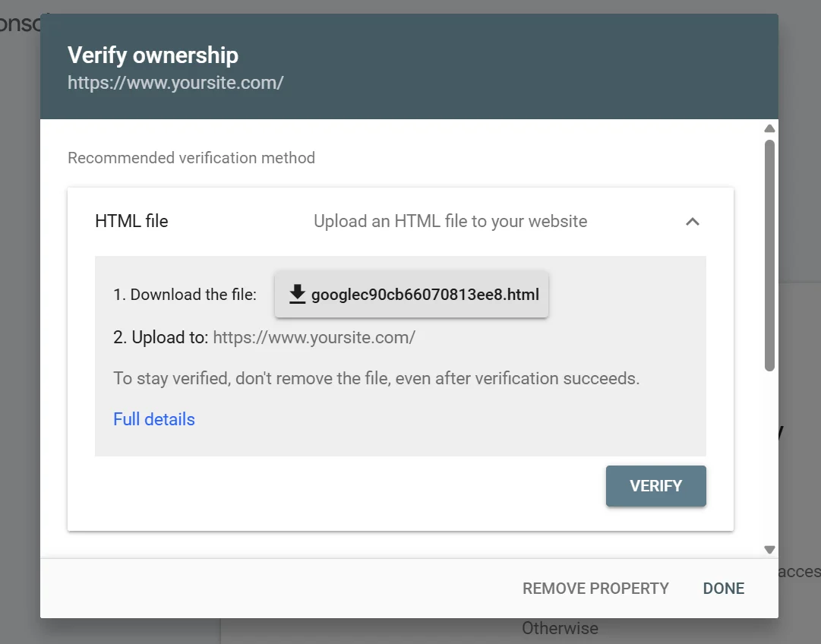Viewport: 821px width, 644px height.
Task: Click the "1. Download the file:" label
Action: [x=185, y=295]
